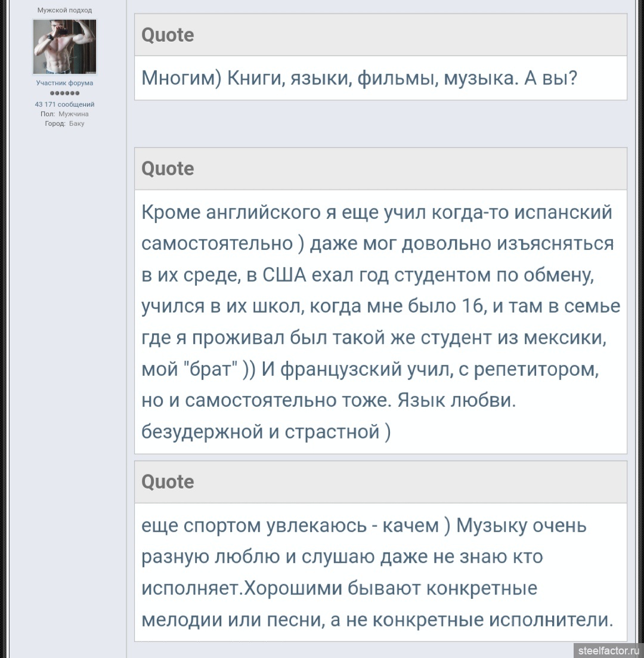The image size is (644, 658).
Task: Click the first Quote header
Action: click(168, 35)
